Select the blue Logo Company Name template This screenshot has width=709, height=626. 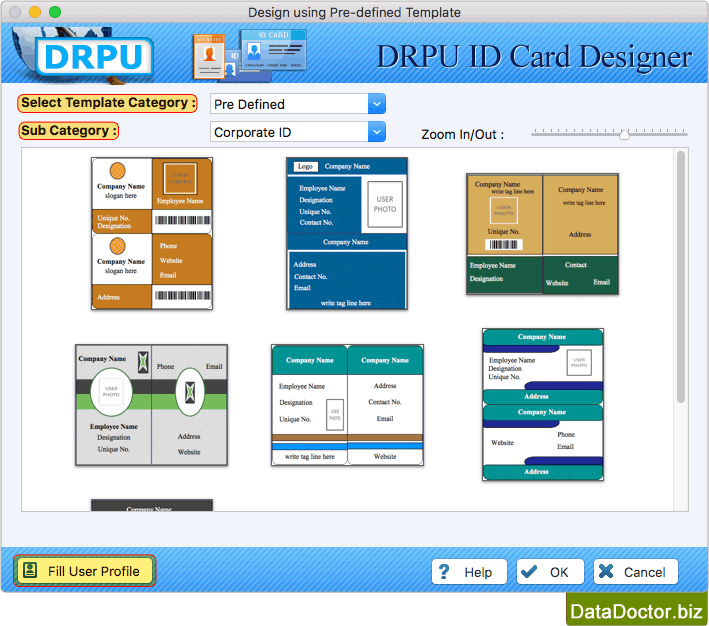(347, 233)
